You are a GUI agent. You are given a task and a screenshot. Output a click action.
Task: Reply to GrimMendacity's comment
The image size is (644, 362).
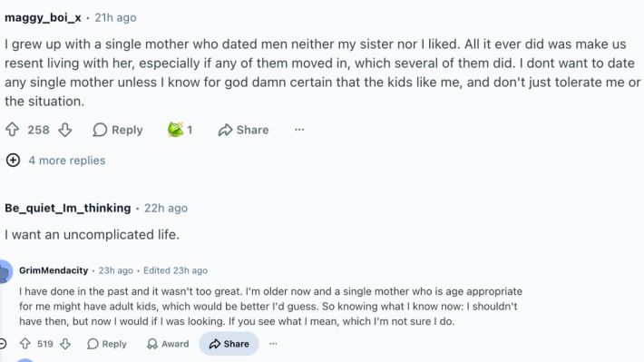[x=107, y=344]
